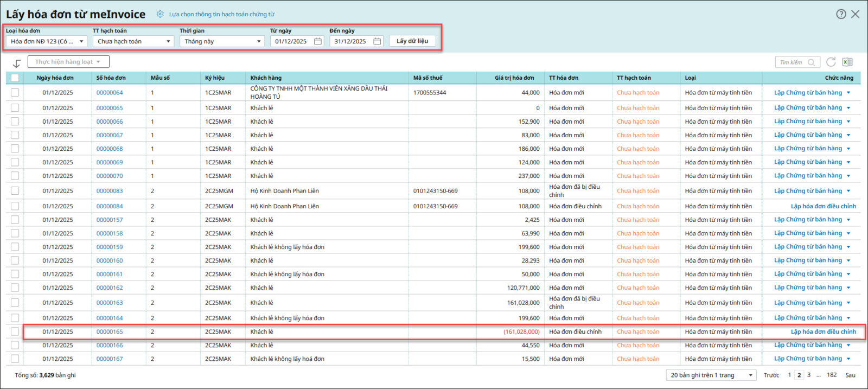
Task: Toggle the select-all checkbox in table header
Action: click(x=15, y=78)
